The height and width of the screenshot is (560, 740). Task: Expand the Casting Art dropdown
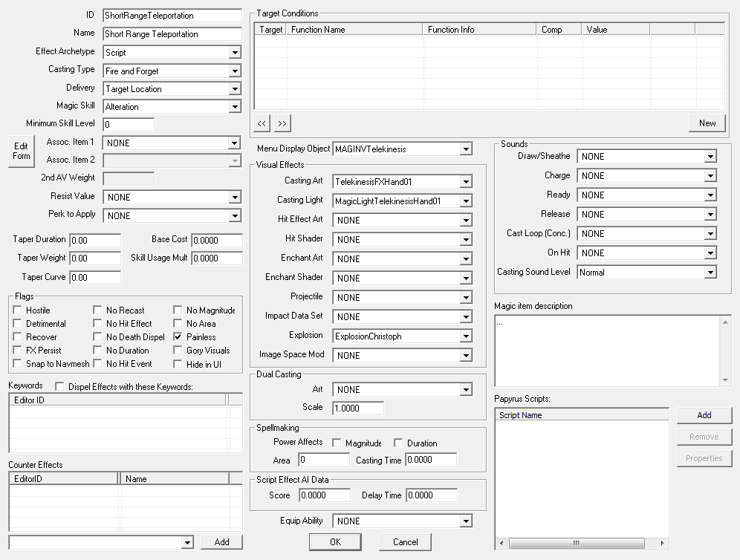coord(465,182)
